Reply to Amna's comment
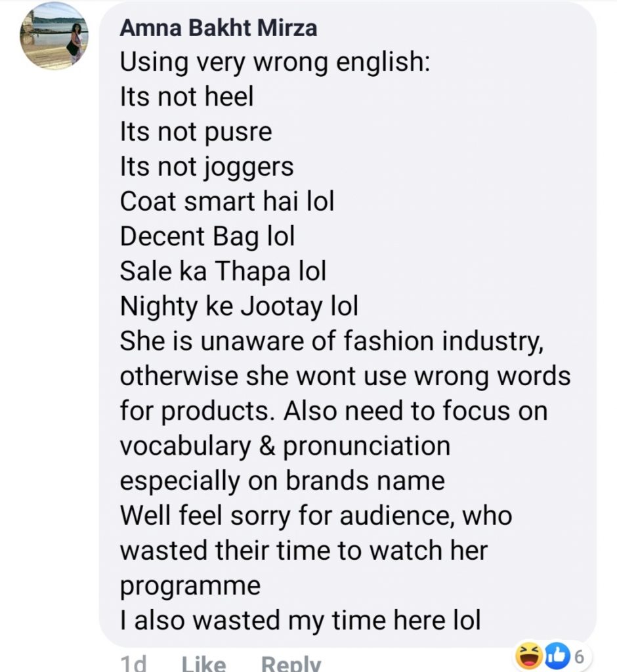This screenshot has height=672, width=617. [291, 663]
